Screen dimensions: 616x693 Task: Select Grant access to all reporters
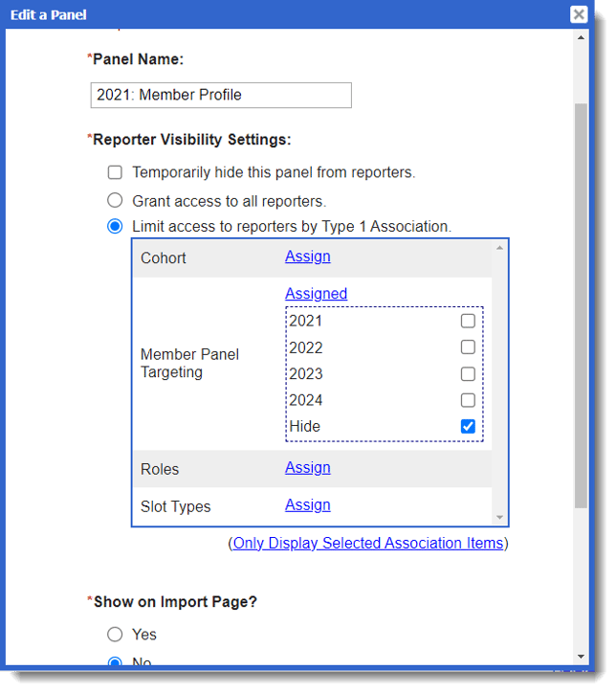115,201
